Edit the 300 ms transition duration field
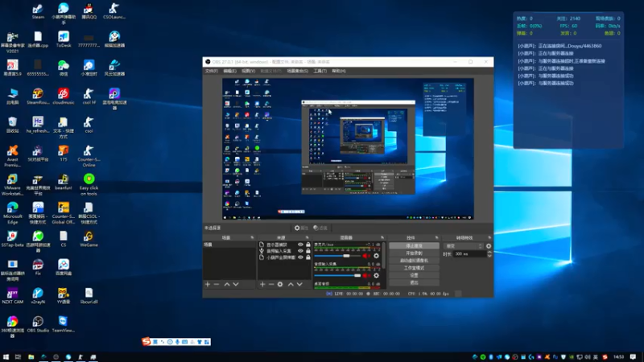 (x=469, y=254)
